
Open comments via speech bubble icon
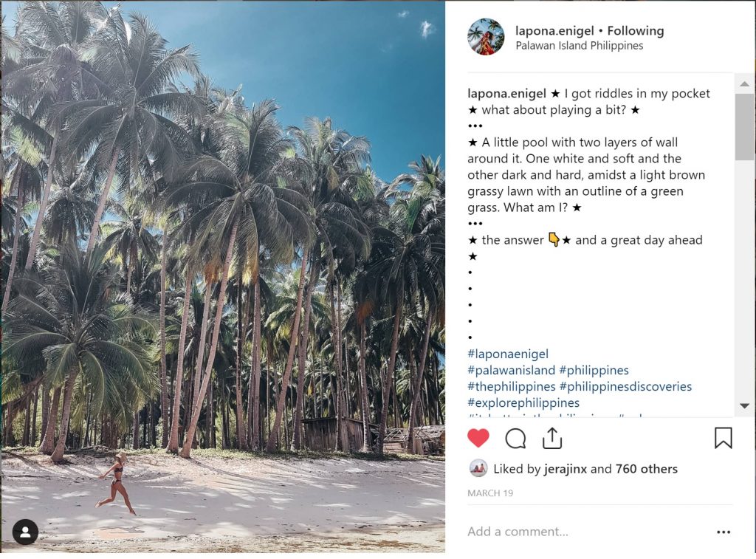tap(515, 439)
